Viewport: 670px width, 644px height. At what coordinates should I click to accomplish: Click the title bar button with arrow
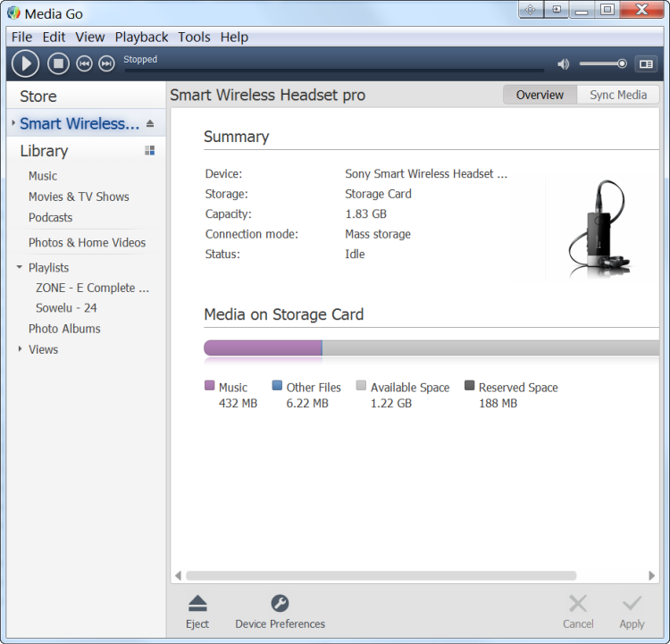pos(557,10)
